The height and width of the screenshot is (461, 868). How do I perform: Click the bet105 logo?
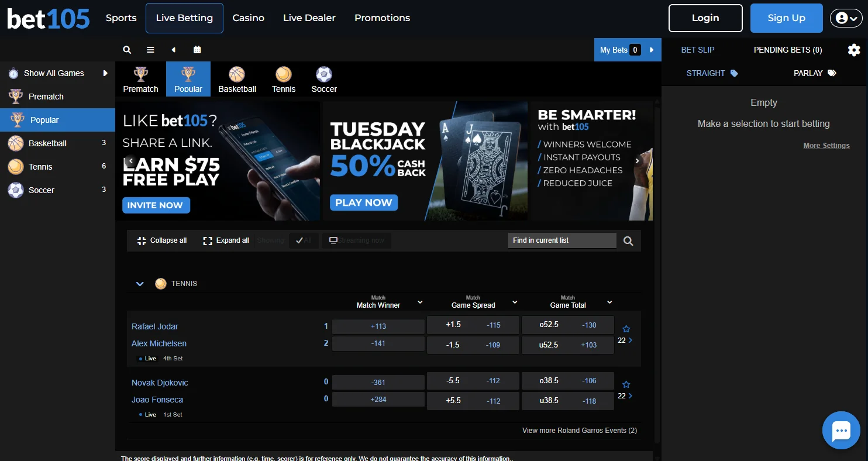49,19
